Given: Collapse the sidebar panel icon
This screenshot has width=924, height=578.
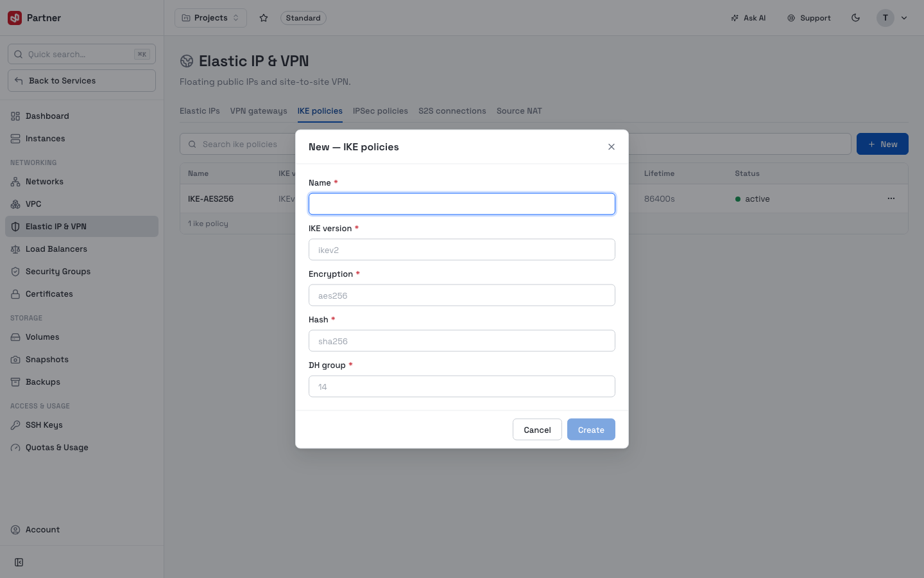Looking at the screenshot, I should (19, 563).
